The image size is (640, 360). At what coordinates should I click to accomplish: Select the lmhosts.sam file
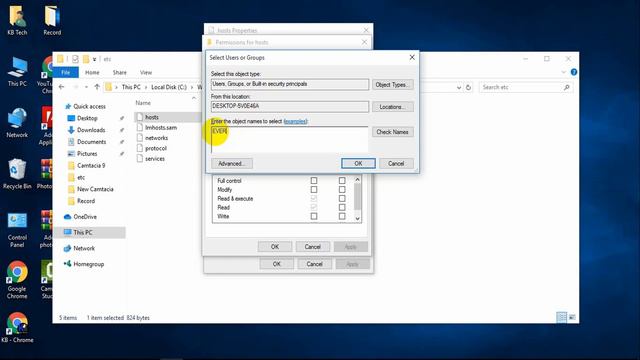pyautogui.click(x=161, y=127)
